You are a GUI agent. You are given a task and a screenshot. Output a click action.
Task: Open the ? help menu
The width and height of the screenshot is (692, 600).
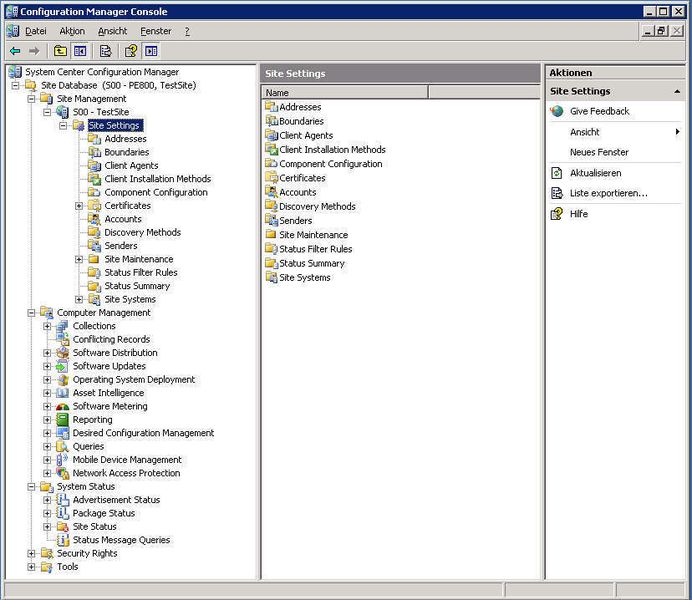click(187, 31)
